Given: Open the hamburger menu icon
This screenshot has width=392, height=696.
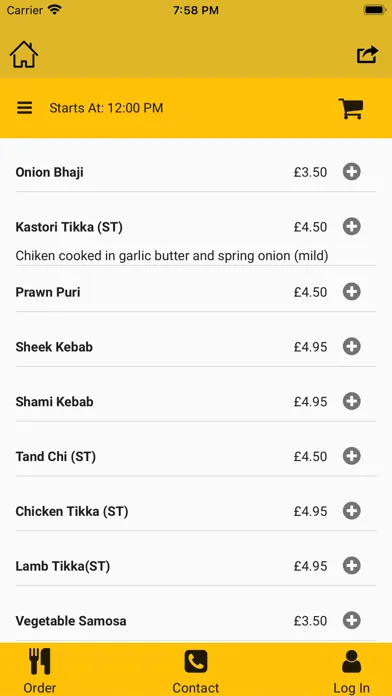Looking at the screenshot, I should pos(24,108).
